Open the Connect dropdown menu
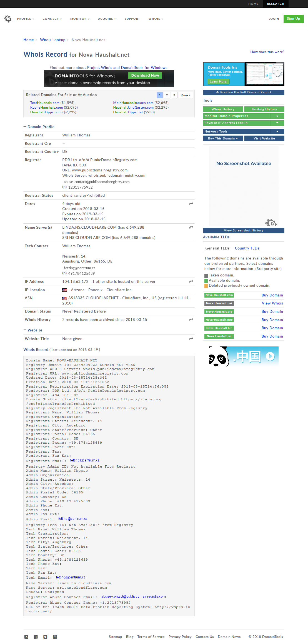The image size is (308, 644). click(52, 19)
